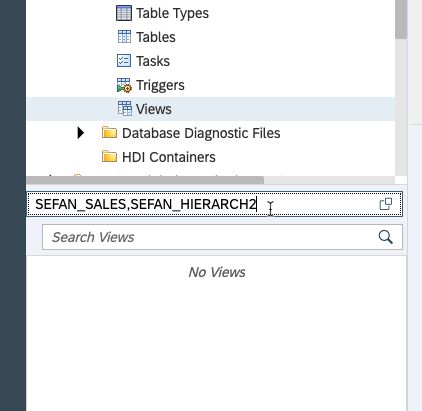Click the HDI Containers folder icon
The image size is (422, 411).
[x=109, y=156]
